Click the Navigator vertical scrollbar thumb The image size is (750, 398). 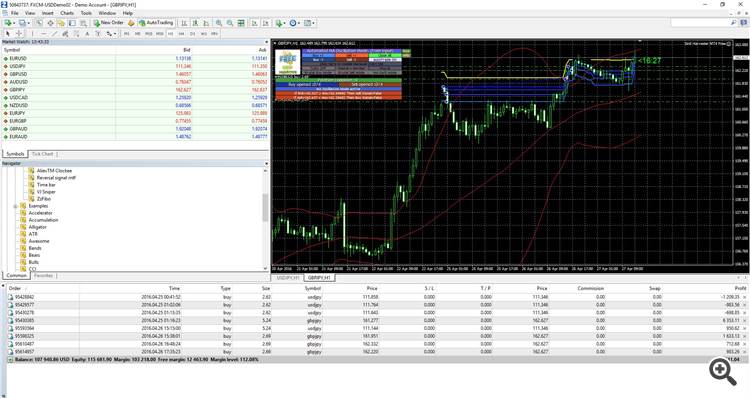[266, 208]
